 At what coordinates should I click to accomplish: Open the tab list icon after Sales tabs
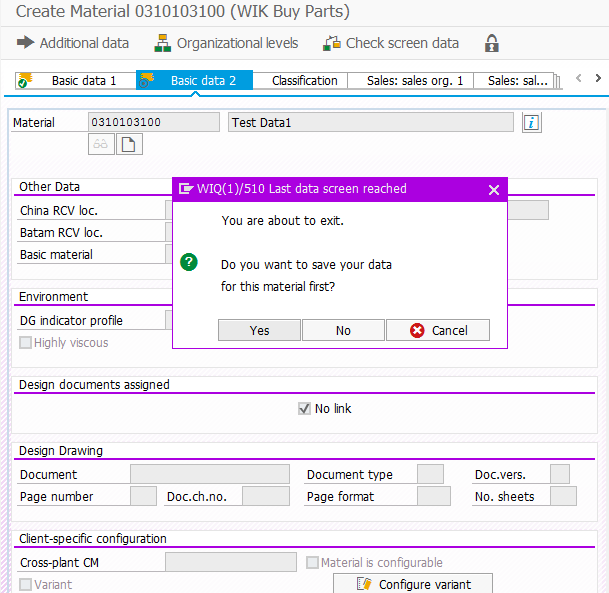click(557, 81)
